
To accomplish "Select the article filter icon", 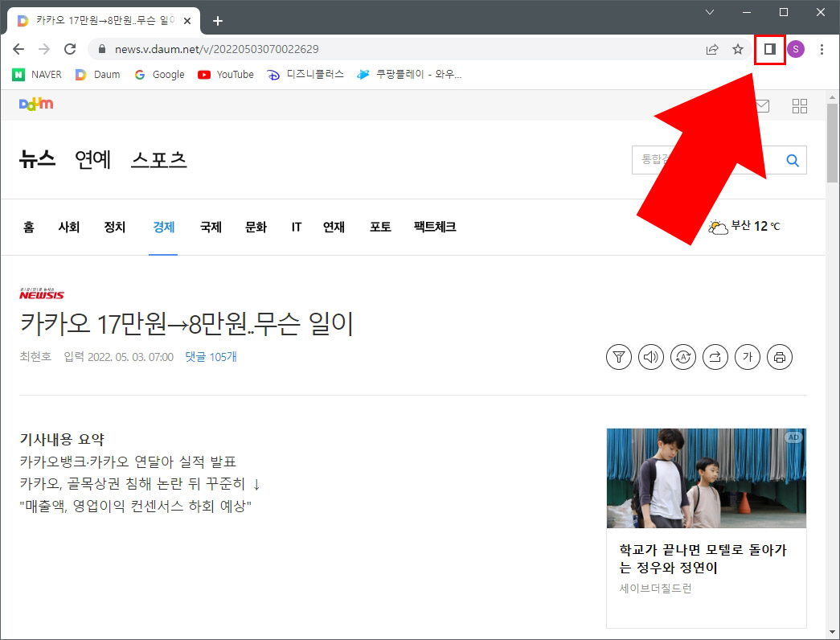I will [619, 356].
